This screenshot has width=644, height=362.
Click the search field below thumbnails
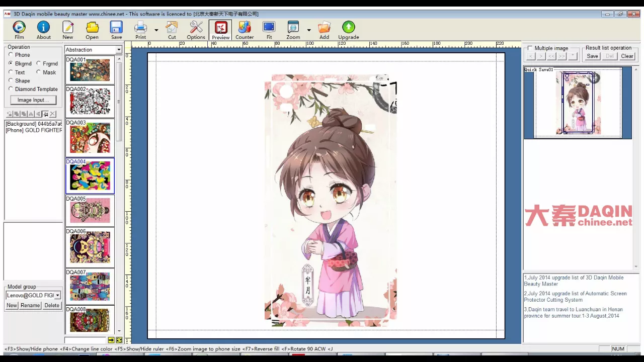tap(86, 340)
